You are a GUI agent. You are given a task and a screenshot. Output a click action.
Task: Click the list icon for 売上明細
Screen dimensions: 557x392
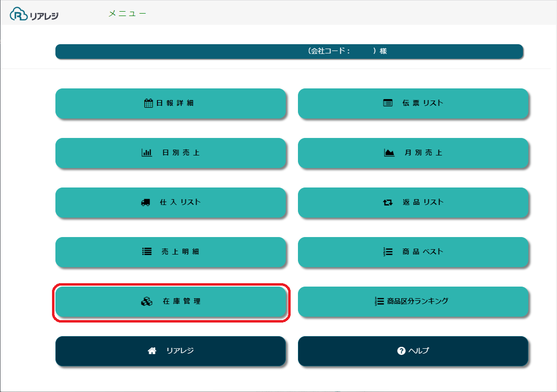(147, 252)
